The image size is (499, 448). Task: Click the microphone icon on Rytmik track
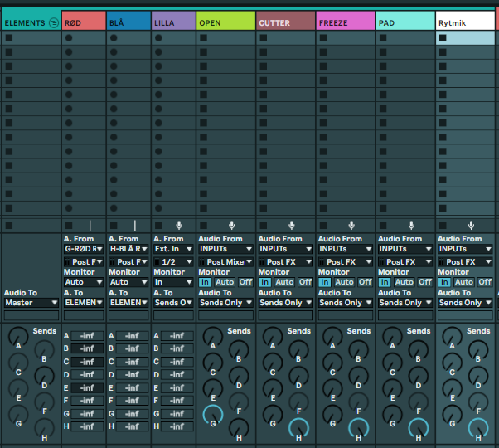click(x=471, y=225)
